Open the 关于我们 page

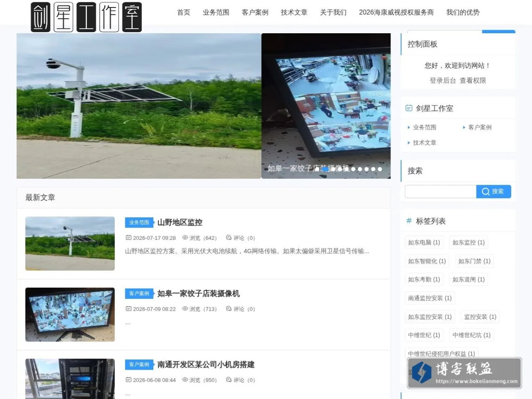(x=333, y=12)
